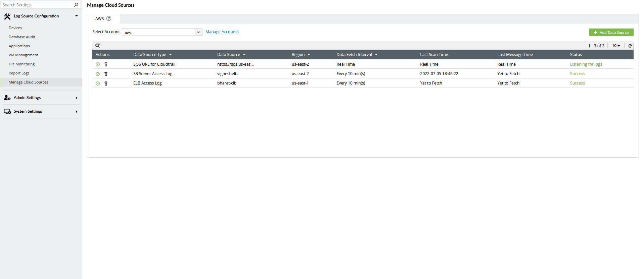Screen dimensions: 644x279
Task: Expand the Admin Settings section
Action: (x=77, y=98)
